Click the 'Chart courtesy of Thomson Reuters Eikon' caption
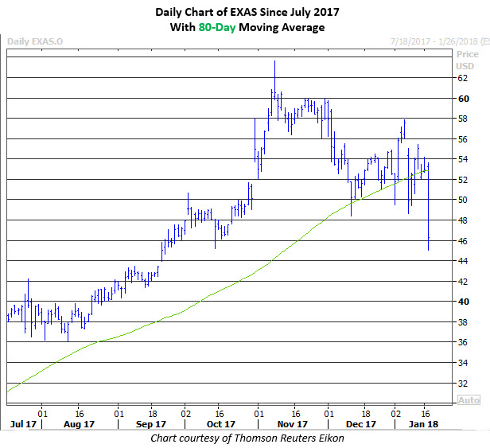Screen dimensions: 490x448 click(x=247, y=438)
